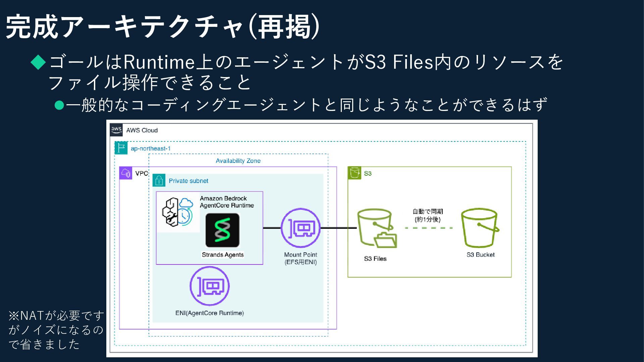Click the ap-northeast-1 region flag icon
The width and height of the screenshot is (644, 362).
coord(121,148)
